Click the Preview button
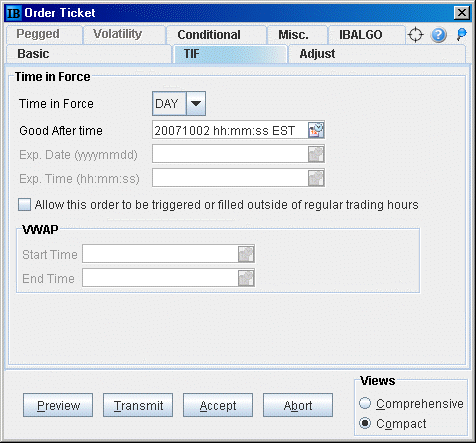Viewport: 476px width, 443px height. click(58, 405)
